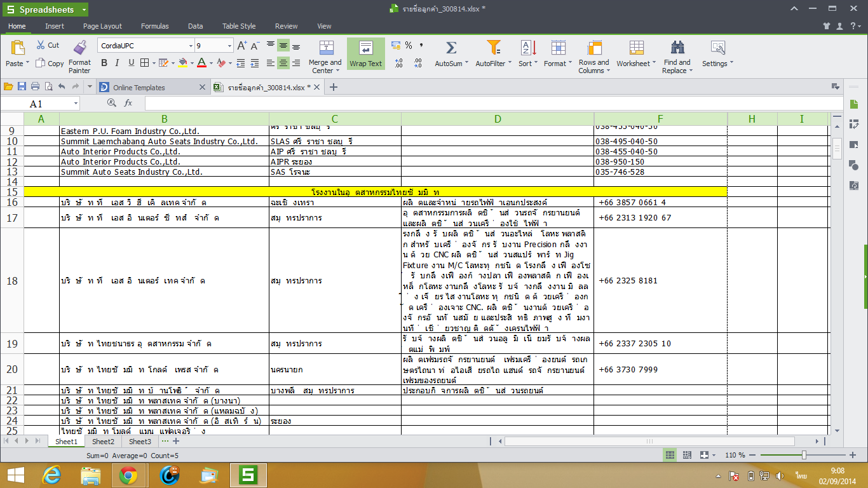Open the font size dropdown
Image resolution: width=868 pixels, height=488 pixels.
pyautogui.click(x=229, y=46)
